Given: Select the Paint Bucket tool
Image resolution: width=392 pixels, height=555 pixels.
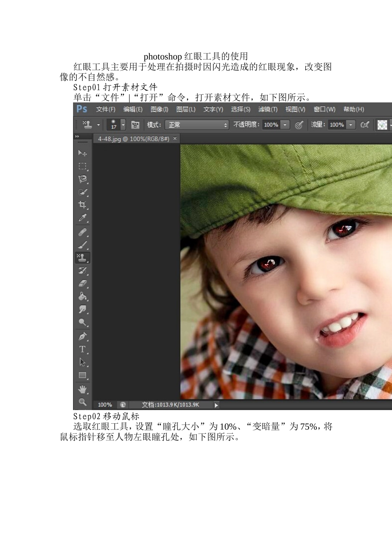Looking at the screenshot, I should (x=83, y=296).
